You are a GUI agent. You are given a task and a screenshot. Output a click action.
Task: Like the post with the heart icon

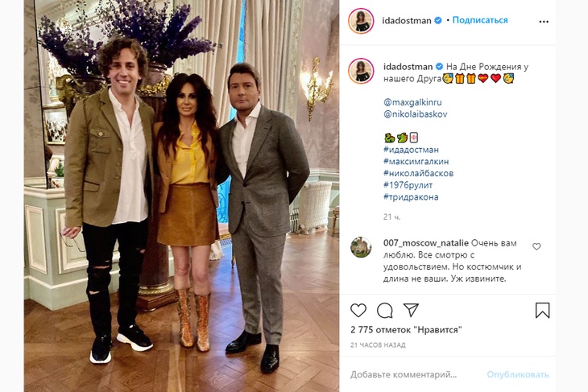(x=358, y=311)
